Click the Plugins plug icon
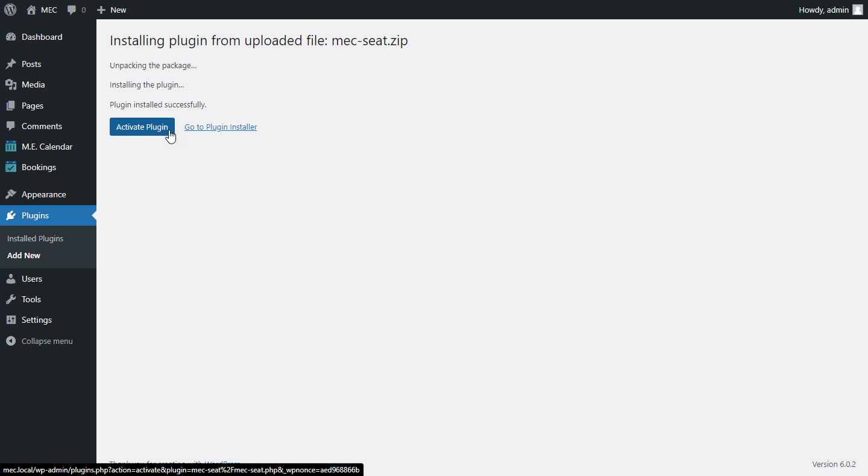The width and height of the screenshot is (868, 476). [11, 215]
